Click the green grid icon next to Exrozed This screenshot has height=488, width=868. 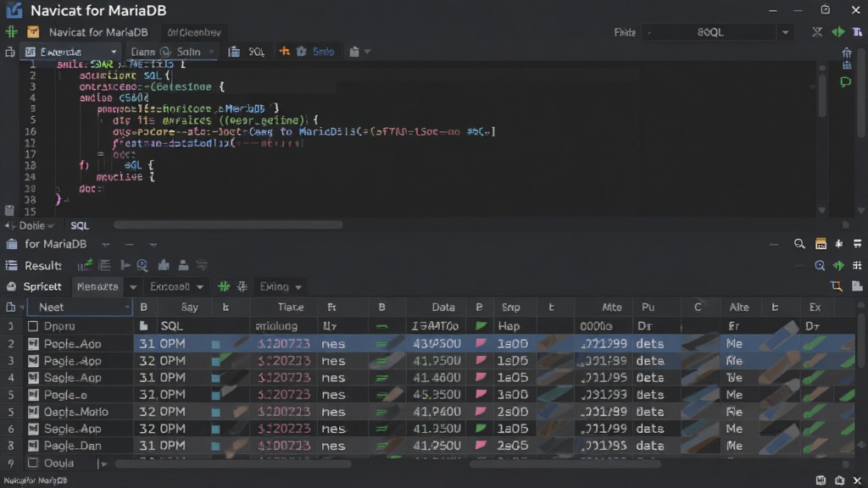tap(224, 286)
